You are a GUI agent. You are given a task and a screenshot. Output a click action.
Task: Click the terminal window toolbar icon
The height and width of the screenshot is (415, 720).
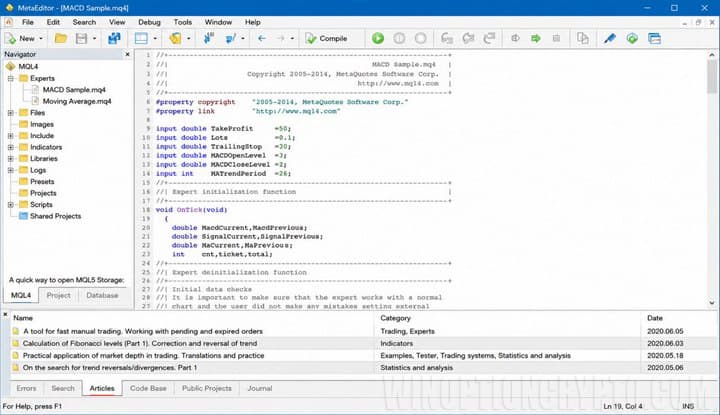[x=654, y=39]
